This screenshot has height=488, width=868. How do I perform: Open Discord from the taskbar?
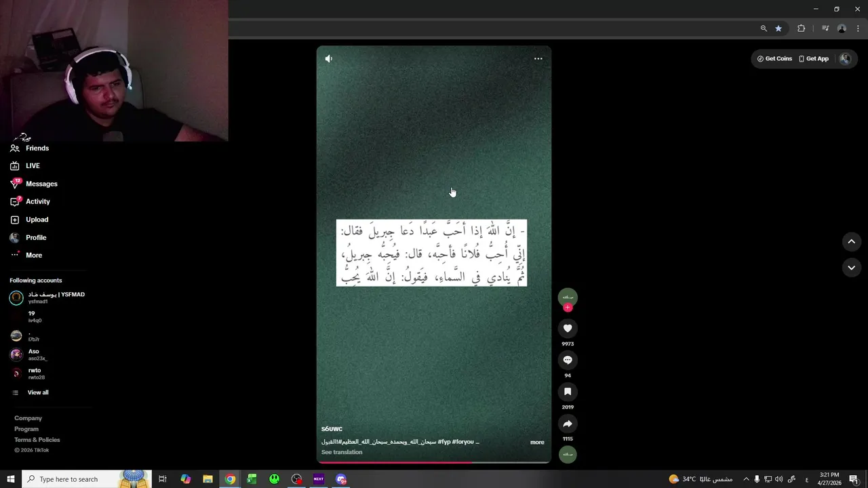point(341,479)
